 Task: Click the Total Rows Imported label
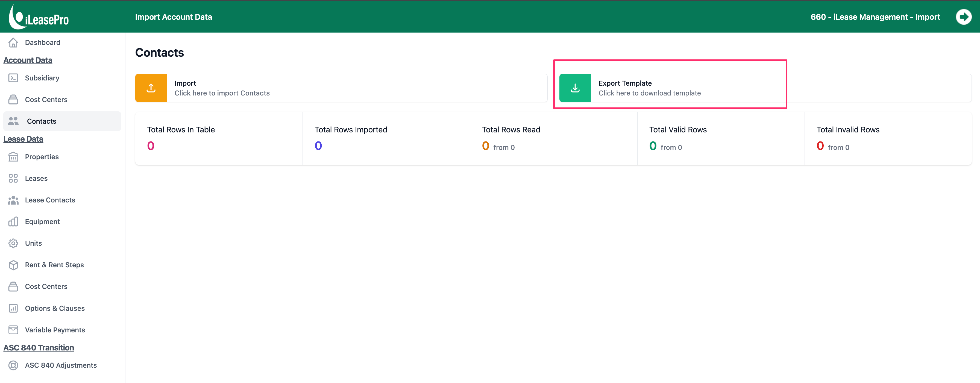(x=351, y=130)
